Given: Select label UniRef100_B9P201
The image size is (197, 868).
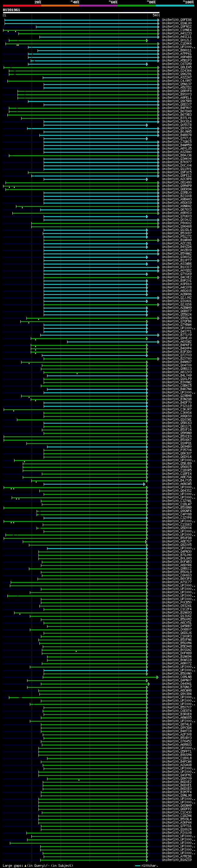Looking at the screenshot, I should coord(177,281).
